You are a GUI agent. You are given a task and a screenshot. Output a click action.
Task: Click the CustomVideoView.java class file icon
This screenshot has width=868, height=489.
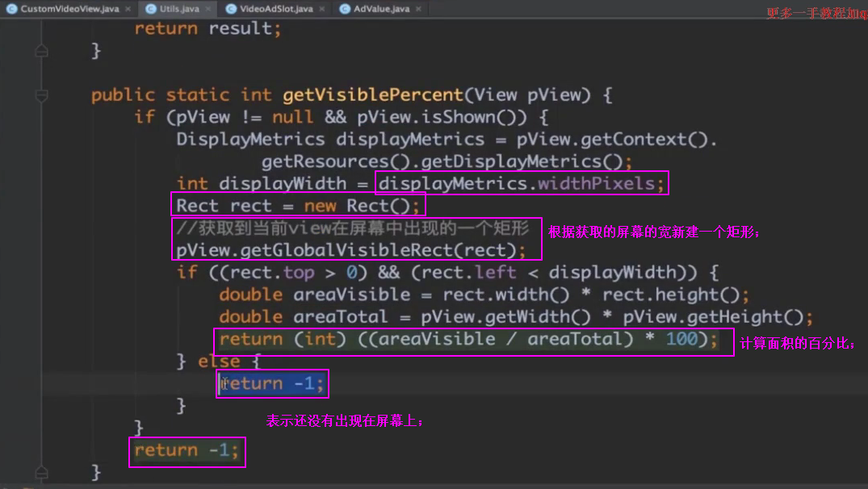(x=11, y=9)
